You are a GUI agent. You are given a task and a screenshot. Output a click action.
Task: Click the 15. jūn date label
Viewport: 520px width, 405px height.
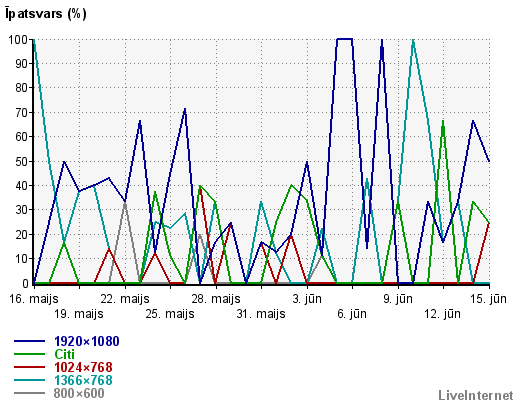tap(488, 299)
